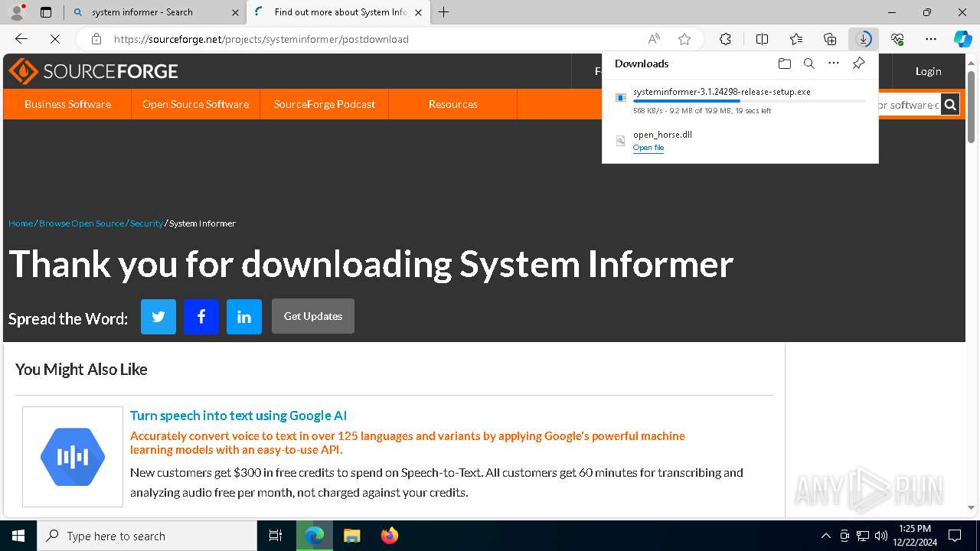Select the open_horse.dll download entry
The width and height of the screenshot is (980, 551).
coord(740,140)
